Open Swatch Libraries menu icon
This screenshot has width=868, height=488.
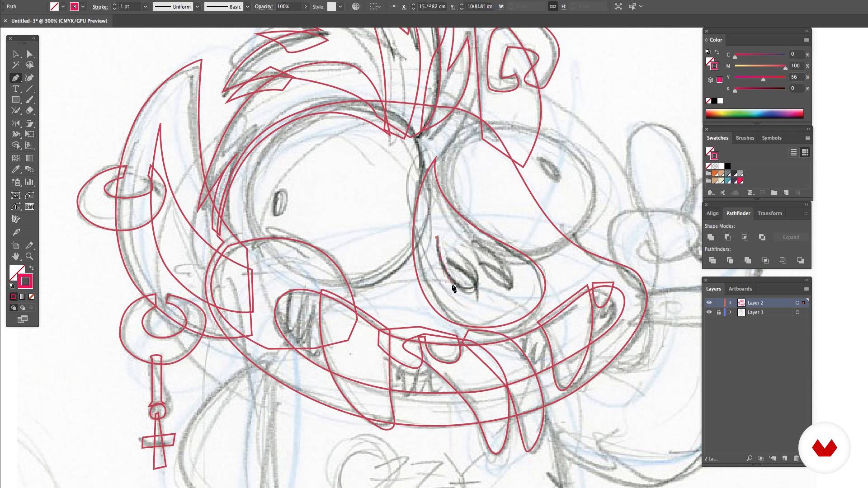point(711,193)
